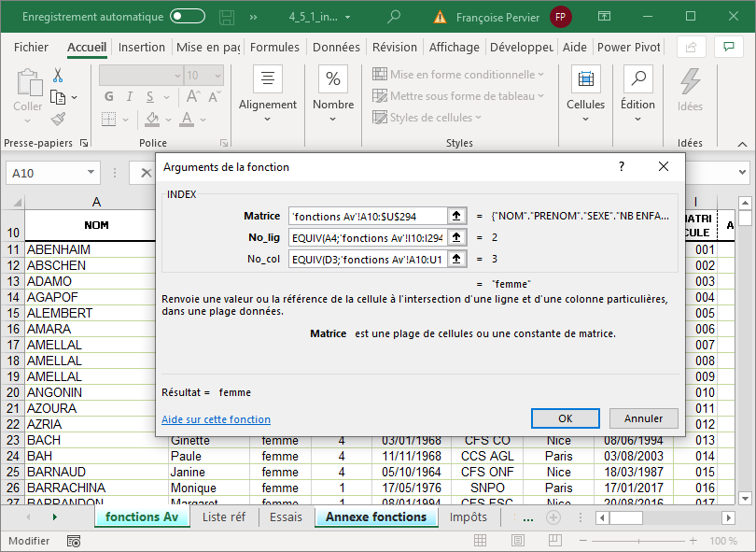Click the Annuler button

(x=643, y=418)
